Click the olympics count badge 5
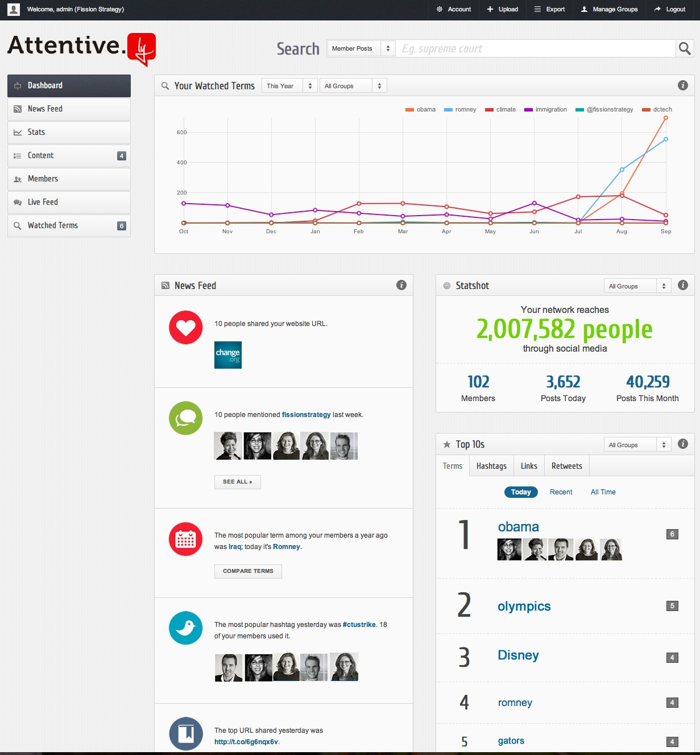Image resolution: width=700 pixels, height=755 pixels. click(x=672, y=606)
